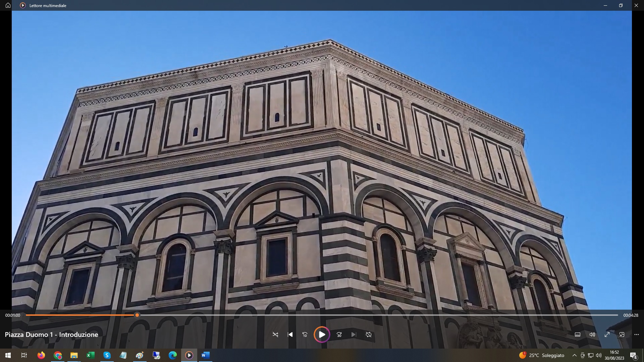The height and width of the screenshot is (362, 644).
Task: Open Task View in the taskbar
Action: click(x=24, y=355)
